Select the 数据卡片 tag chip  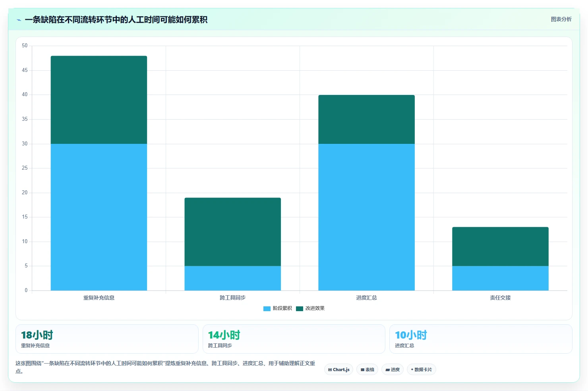tap(421, 370)
